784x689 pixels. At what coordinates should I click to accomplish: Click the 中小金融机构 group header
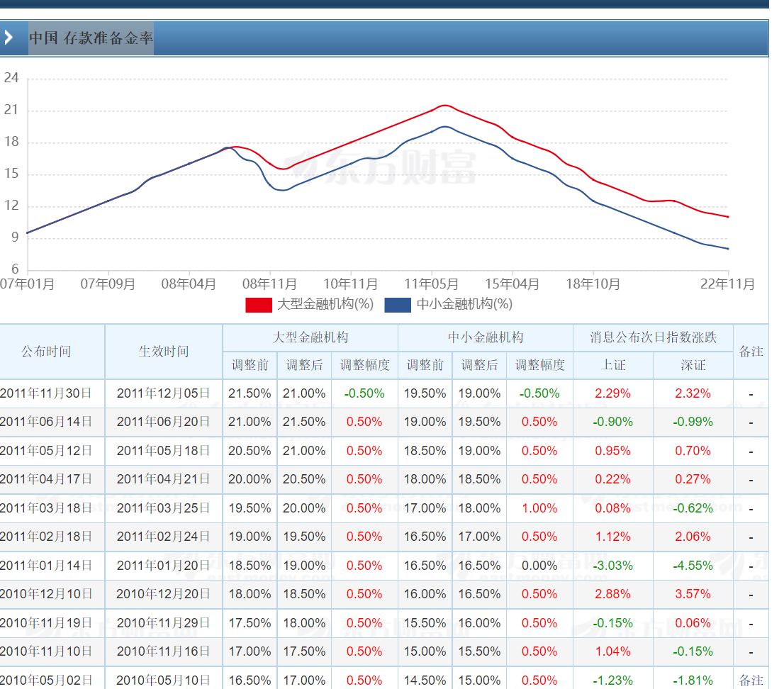click(486, 337)
